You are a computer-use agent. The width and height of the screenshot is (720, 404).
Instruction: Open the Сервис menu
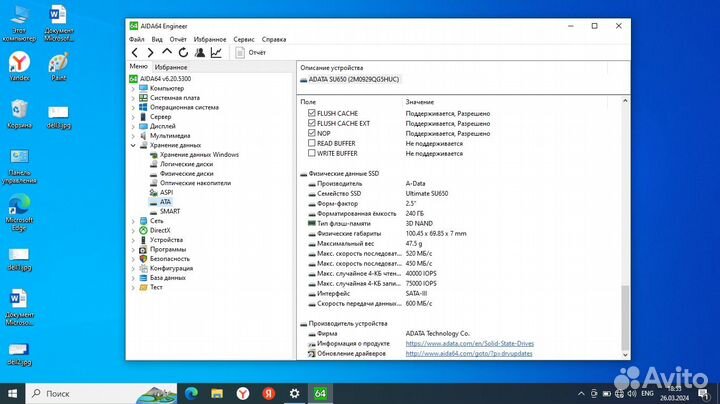[x=244, y=39]
